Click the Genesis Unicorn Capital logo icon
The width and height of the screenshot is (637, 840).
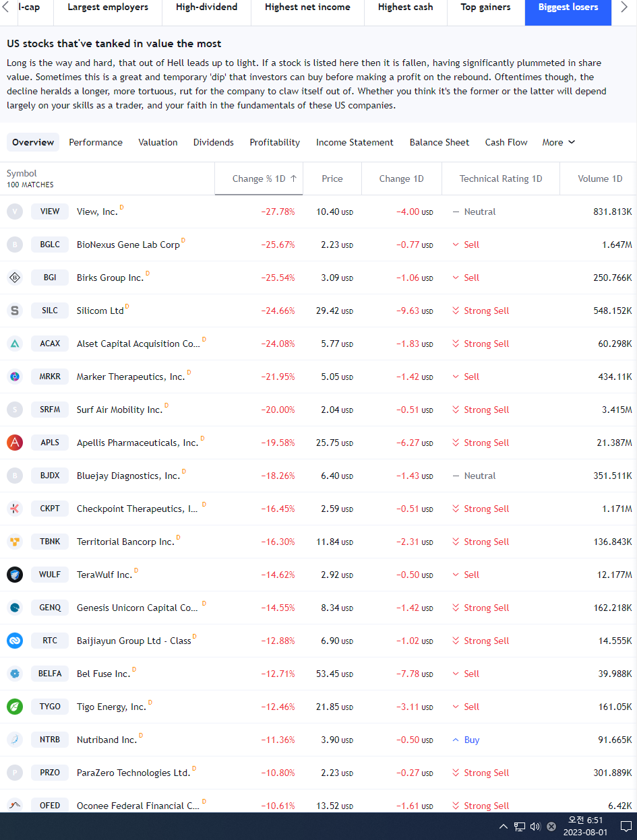pyautogui.click(x=15, y=608)
